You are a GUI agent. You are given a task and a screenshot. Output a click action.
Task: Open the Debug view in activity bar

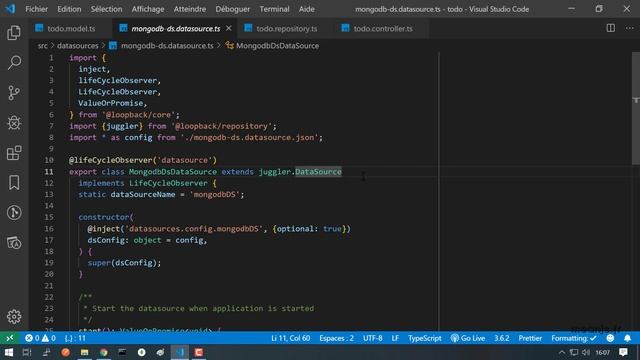coord(14,122)
